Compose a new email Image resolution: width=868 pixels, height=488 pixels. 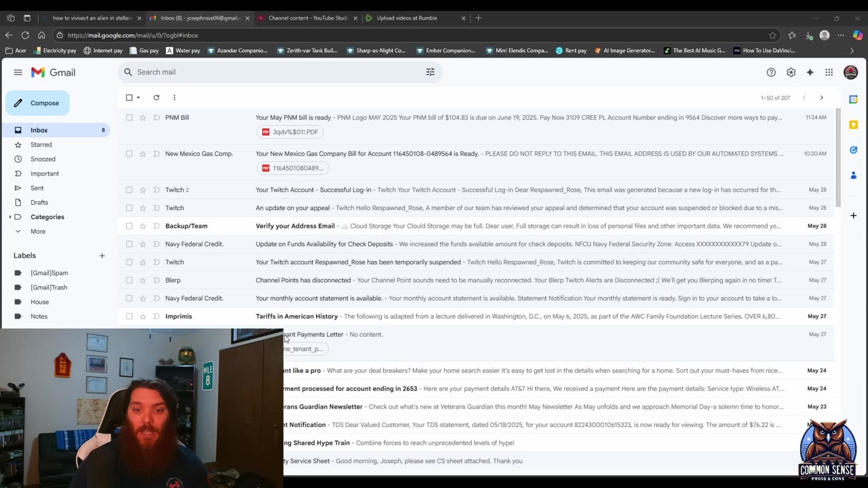[x=37, y=103]
